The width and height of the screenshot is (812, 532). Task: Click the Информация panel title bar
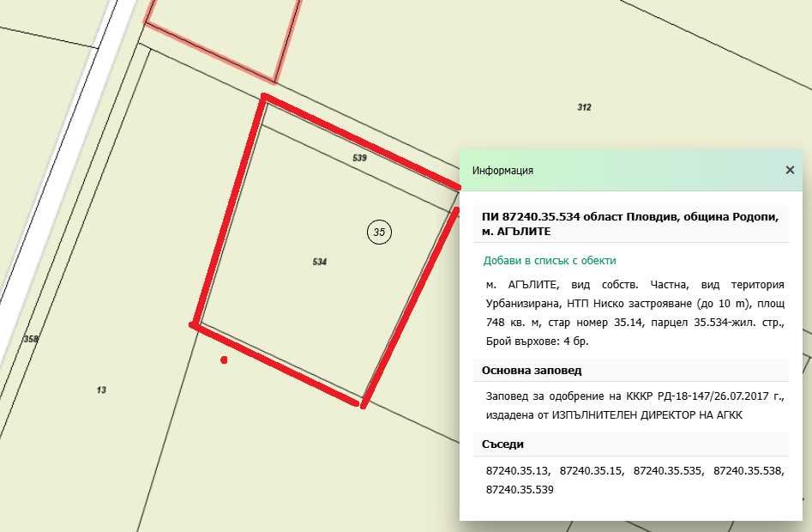502,170
